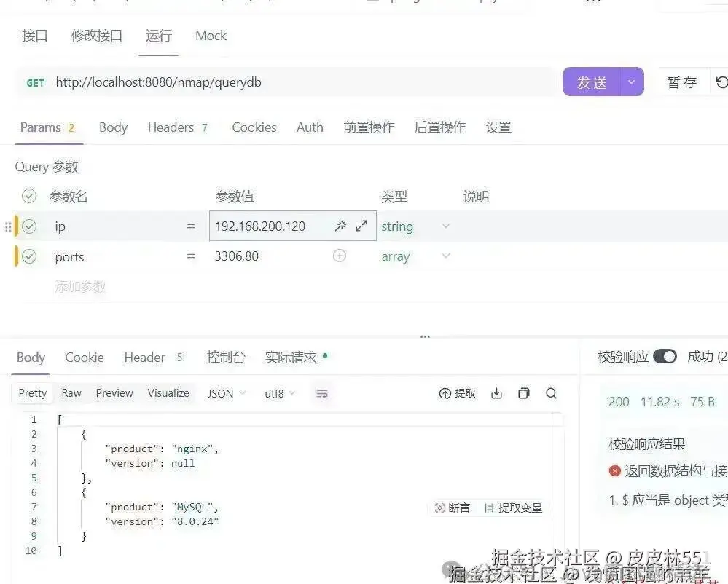Select Preview response view
This screenshot has width=728, height=584.
[114, 393]
